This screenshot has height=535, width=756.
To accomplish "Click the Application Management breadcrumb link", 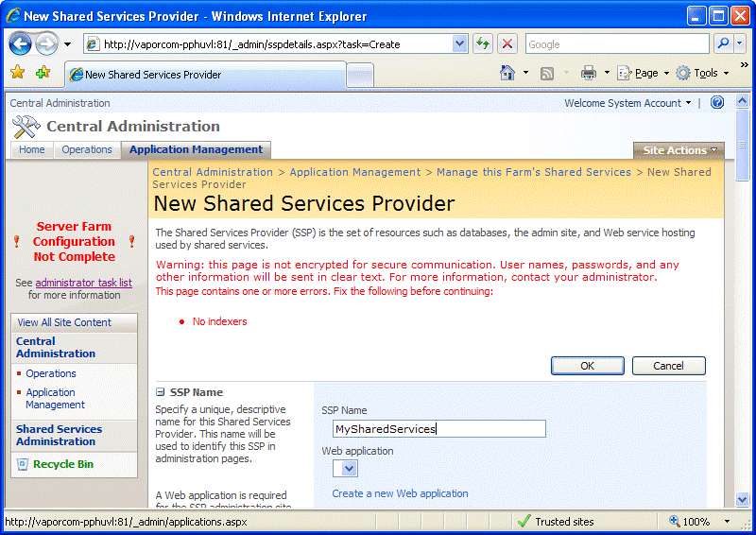I will coord(355,172).
